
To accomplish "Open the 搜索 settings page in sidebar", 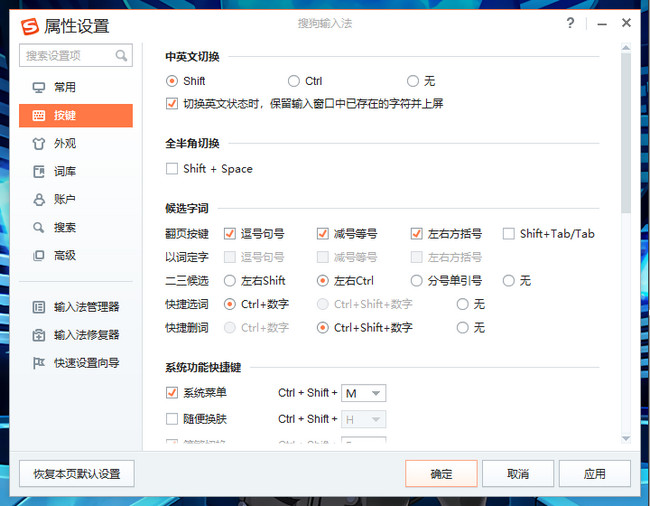I will click(x=76, y=227).
